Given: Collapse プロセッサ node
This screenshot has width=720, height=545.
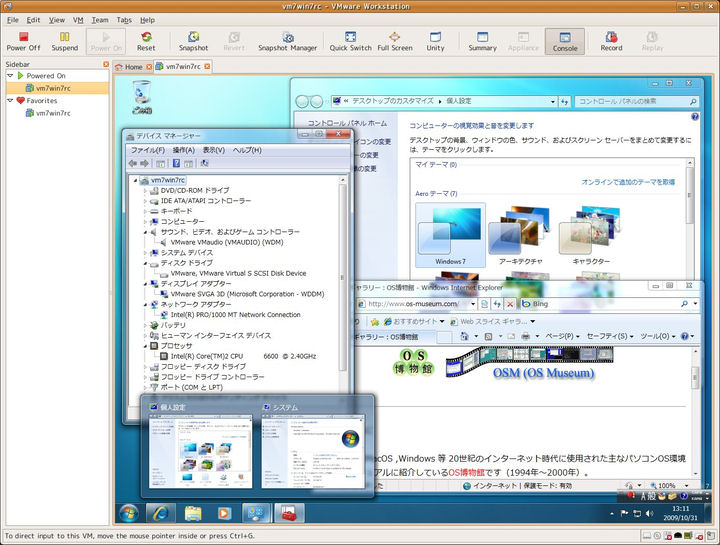Looking at the screenshot, I should click(x=145, y=346).
